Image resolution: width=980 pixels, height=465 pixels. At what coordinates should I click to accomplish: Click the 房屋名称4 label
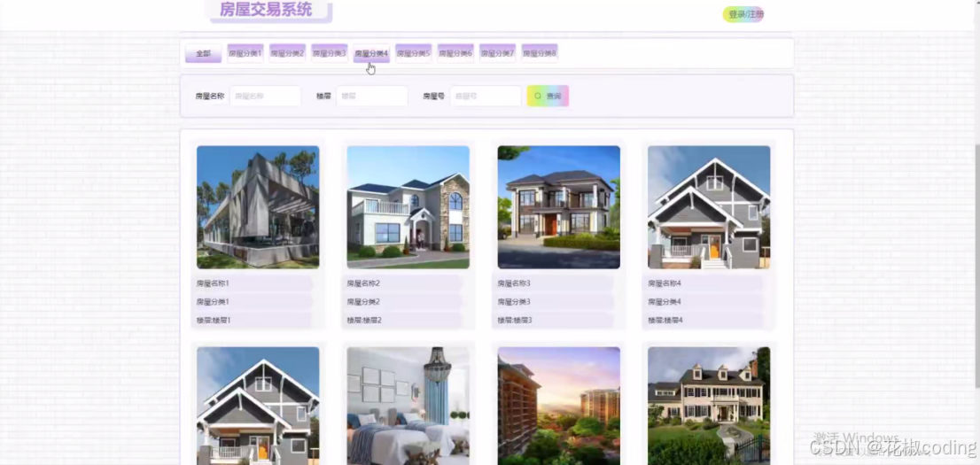(665, 283)
